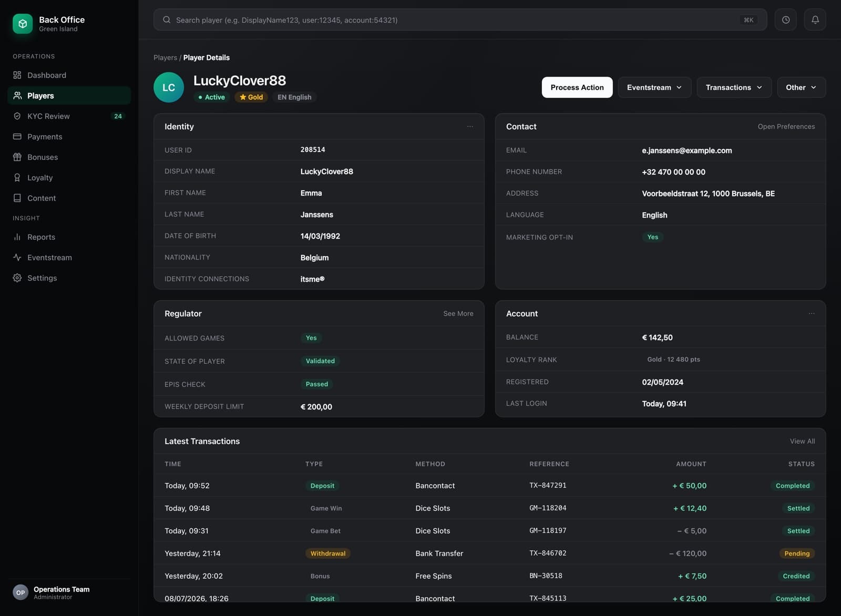Click the Reports bar chart icon
841x616 pixels.
17,237
